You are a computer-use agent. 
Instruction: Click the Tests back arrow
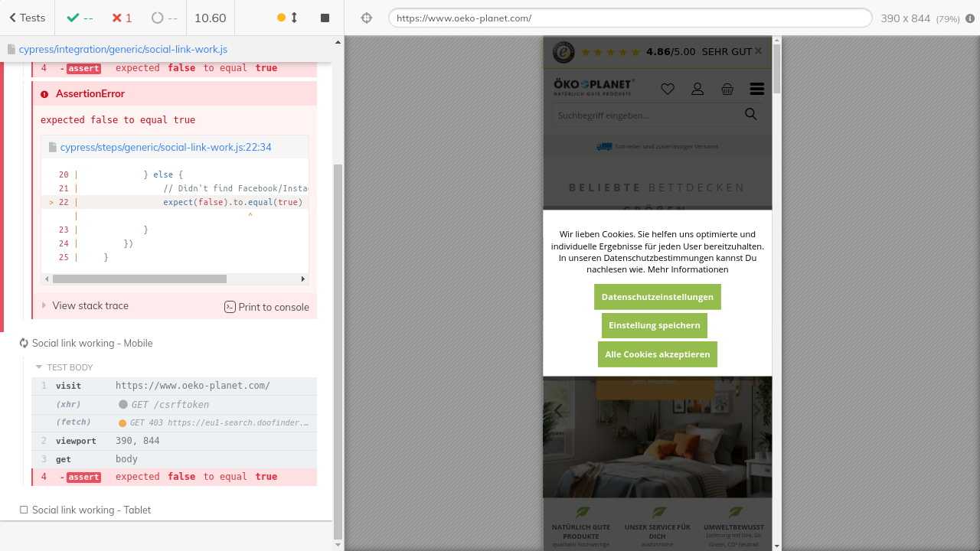click(x=27, y=18)
